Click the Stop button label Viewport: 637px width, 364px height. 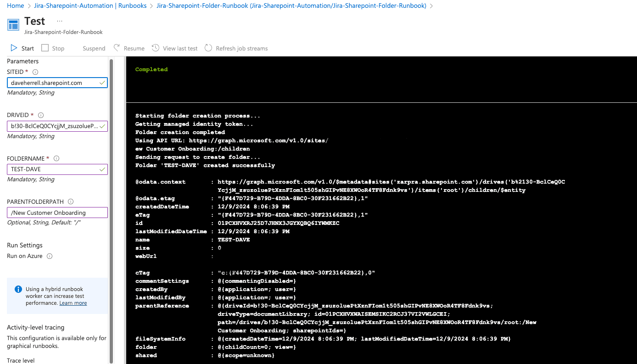pyautogui.click(x=58, y=48)
